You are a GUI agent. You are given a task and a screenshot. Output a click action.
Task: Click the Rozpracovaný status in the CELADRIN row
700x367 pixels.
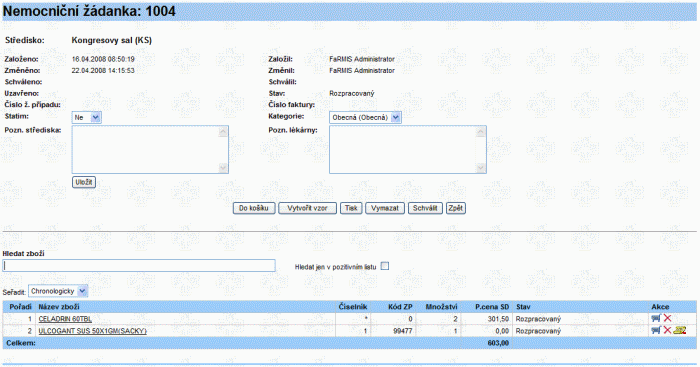click(x=538, y=319)
